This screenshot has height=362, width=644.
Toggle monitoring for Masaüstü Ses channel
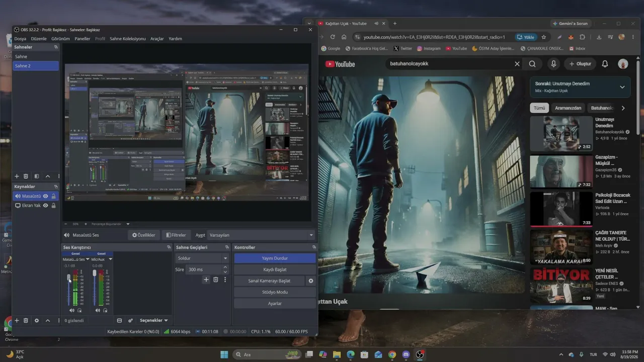coord(79,310)
